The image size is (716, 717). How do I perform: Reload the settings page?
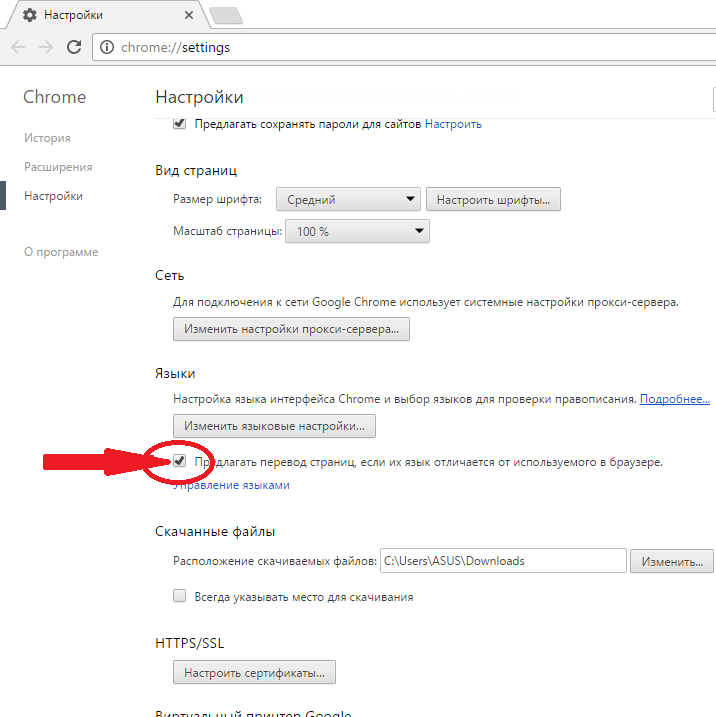tap(74, 47)
